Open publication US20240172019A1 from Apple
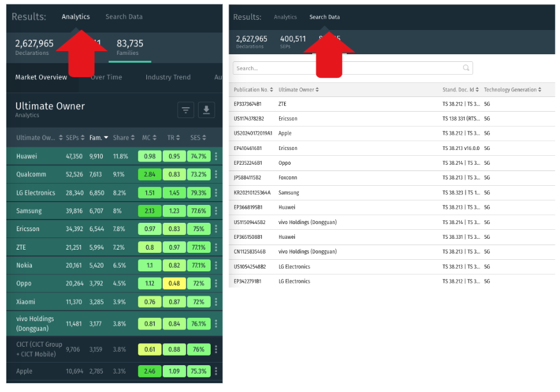 [x=392, y=133]
